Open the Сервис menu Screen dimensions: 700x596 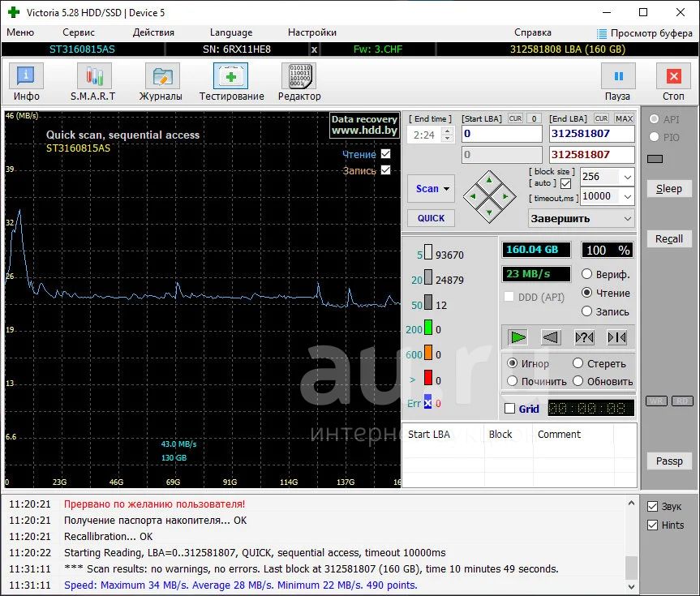[x=79, y=32]
